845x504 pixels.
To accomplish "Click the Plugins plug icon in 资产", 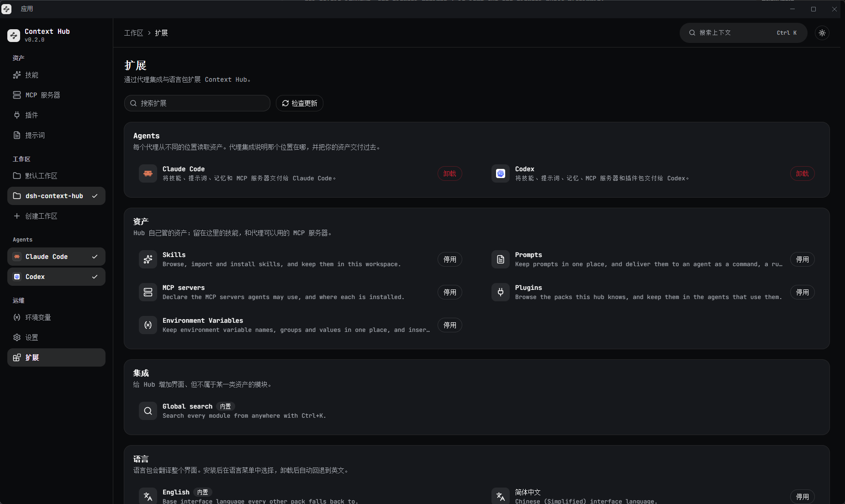I will click(501, 292).
